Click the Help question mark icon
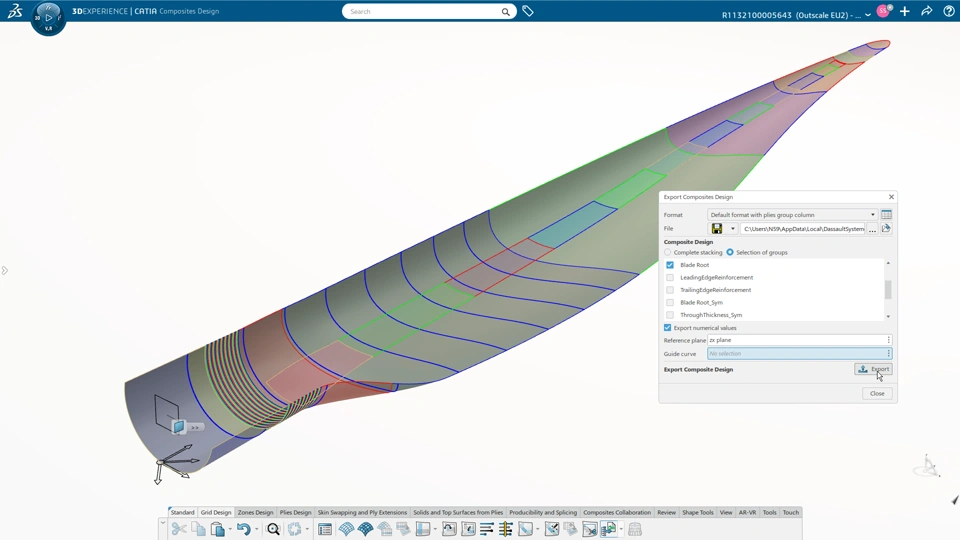This screenshot has height=540, width=960. (948, 12)
